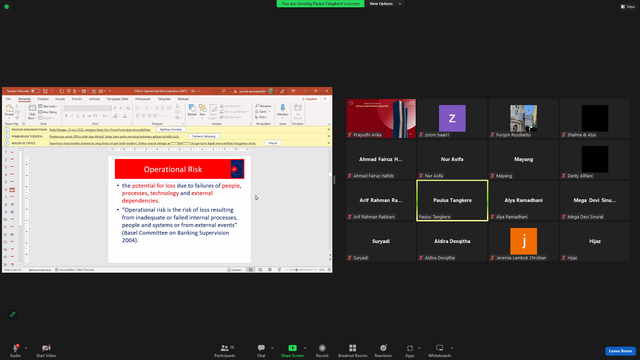Click Start Video camera icon
This screenshot has width=640, height=360.
pos(46,348)
